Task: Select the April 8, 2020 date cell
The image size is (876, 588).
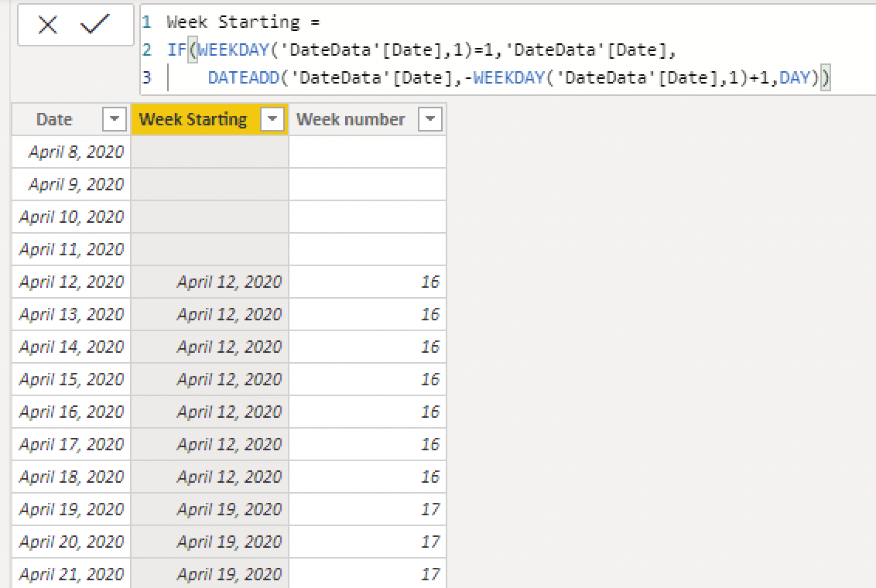Action: point(71,152)
